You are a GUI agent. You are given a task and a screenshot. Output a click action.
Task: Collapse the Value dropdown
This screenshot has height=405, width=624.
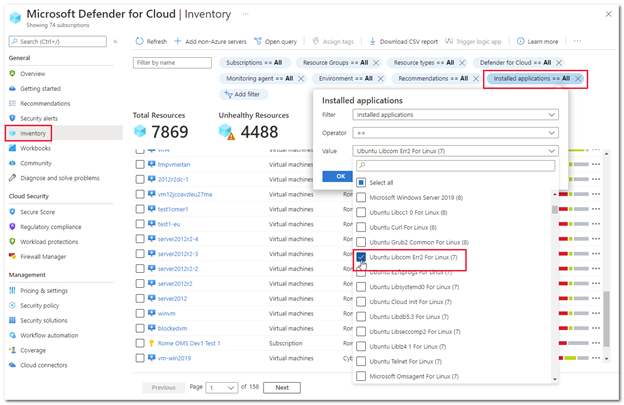point(455,151)
